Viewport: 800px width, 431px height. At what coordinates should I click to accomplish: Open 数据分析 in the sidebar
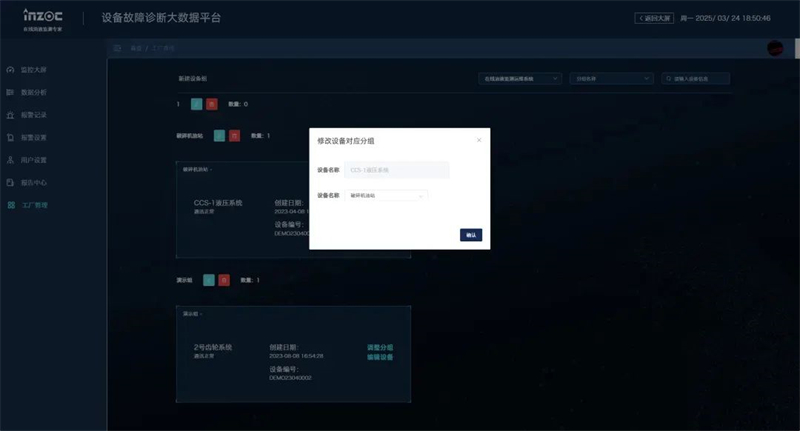coord(11,93)
